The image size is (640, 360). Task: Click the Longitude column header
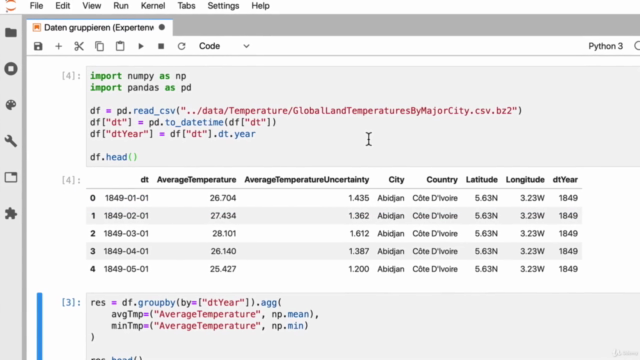[525, 180]
